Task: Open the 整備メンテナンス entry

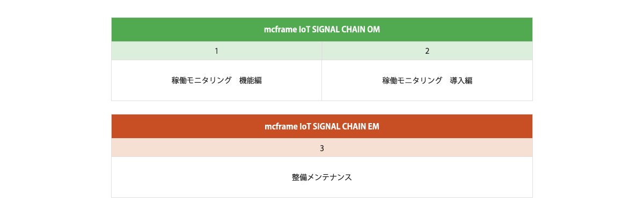Action: click(x=322, y=177)
